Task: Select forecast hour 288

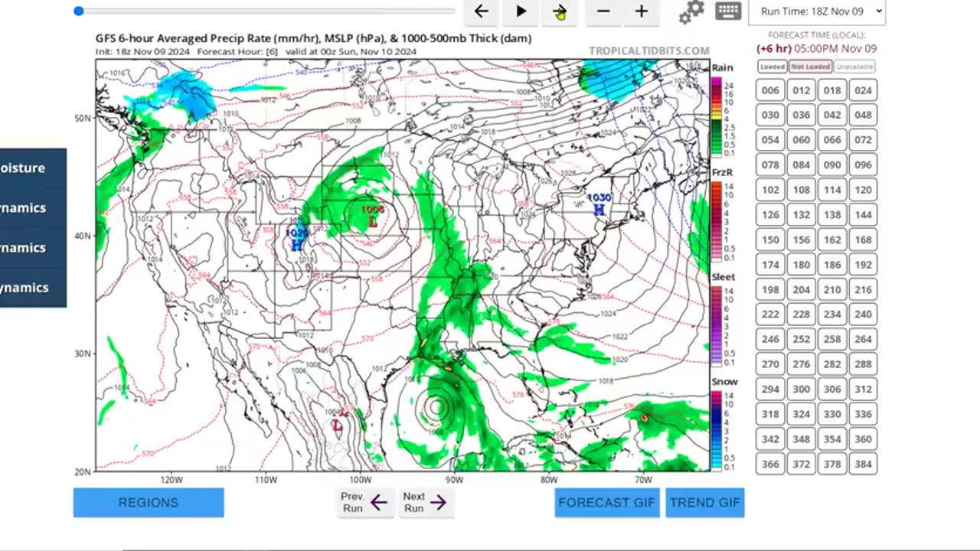Action: tap(863, 364)
